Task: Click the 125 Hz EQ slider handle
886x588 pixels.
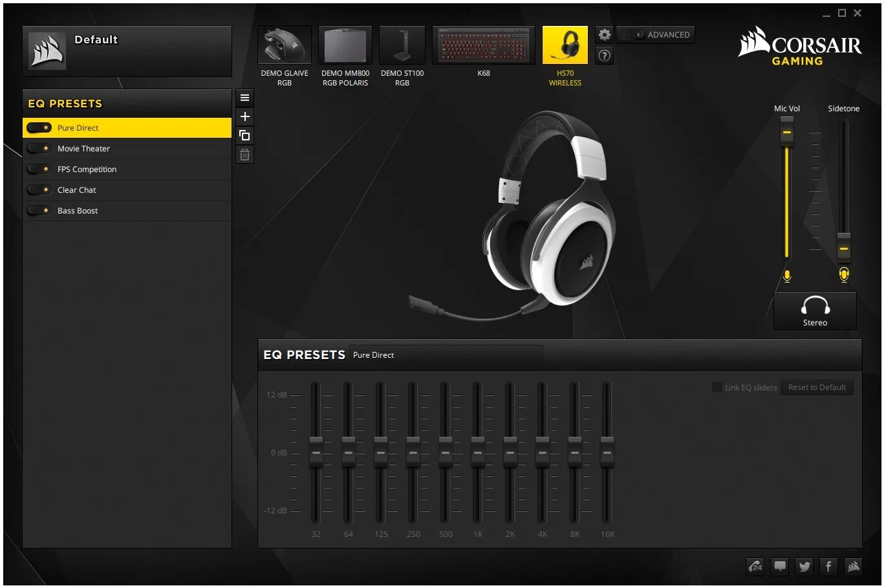Action: point(381,452)
